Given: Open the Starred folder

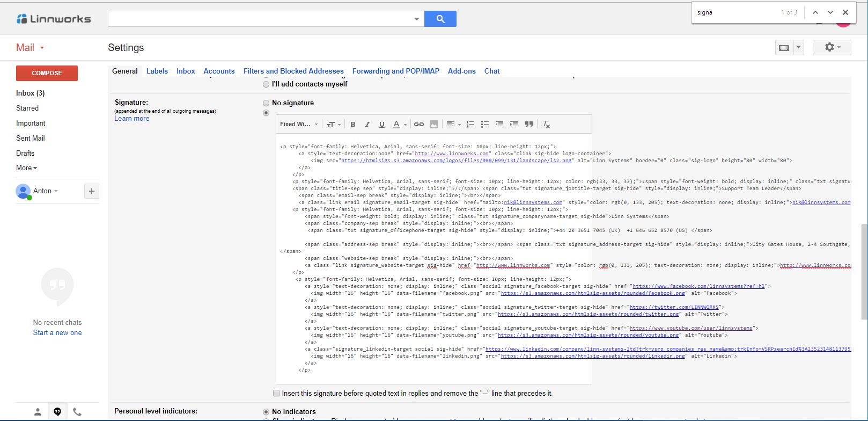Looking at the screenshot, I should [27, 108].
